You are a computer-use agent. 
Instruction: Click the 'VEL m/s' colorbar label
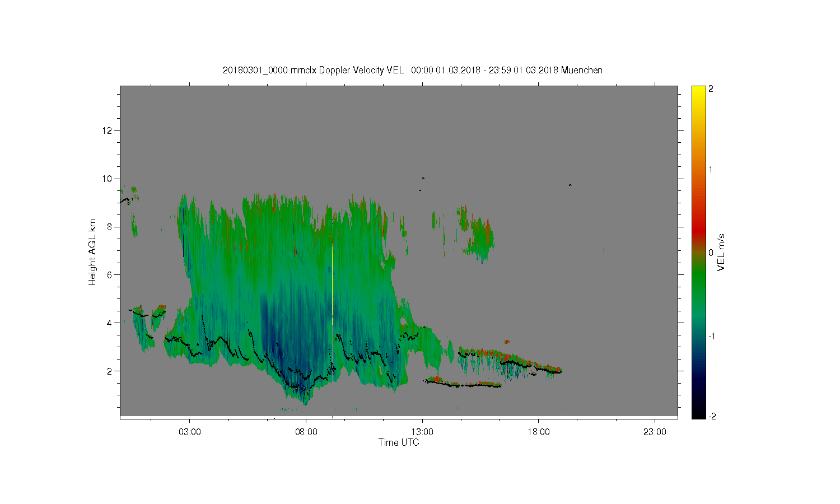click(721, 253)
